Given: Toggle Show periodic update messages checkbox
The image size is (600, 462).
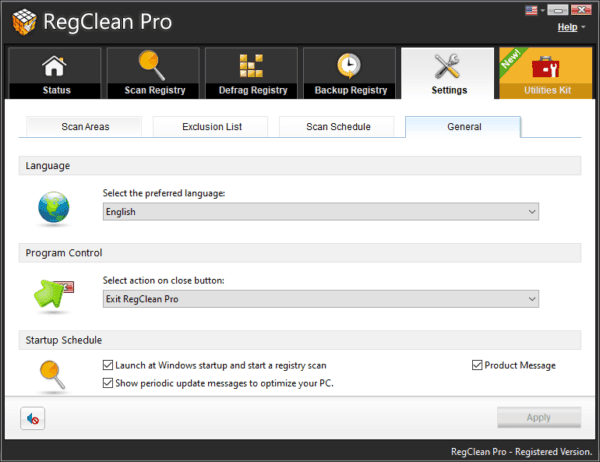Looking at the screenshot, I should (x=108, y=383).
